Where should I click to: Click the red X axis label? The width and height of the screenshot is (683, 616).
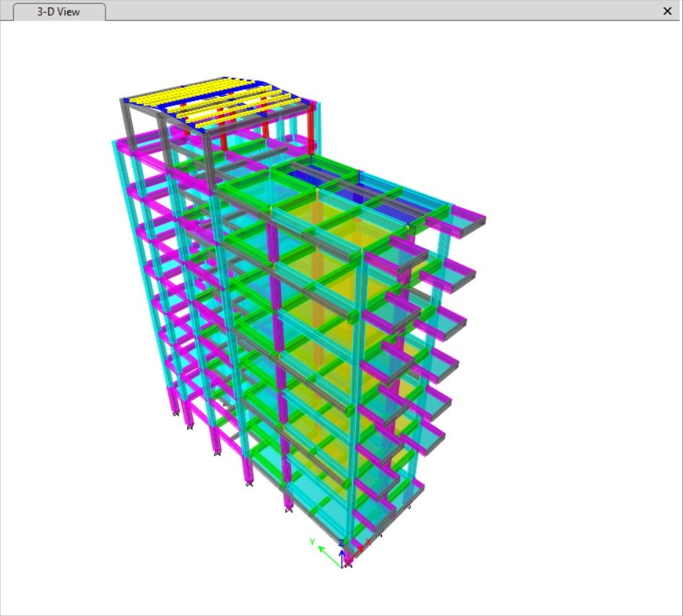click(x=369, y=541)
